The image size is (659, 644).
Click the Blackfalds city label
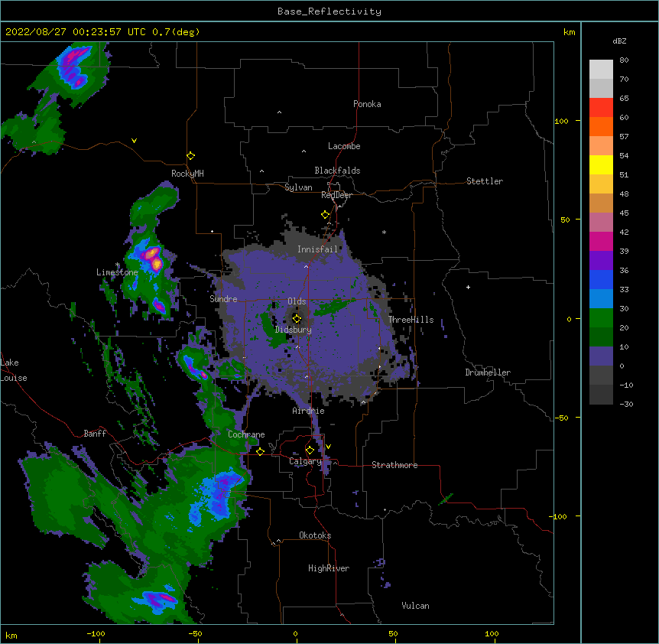(x=337, y=171)
